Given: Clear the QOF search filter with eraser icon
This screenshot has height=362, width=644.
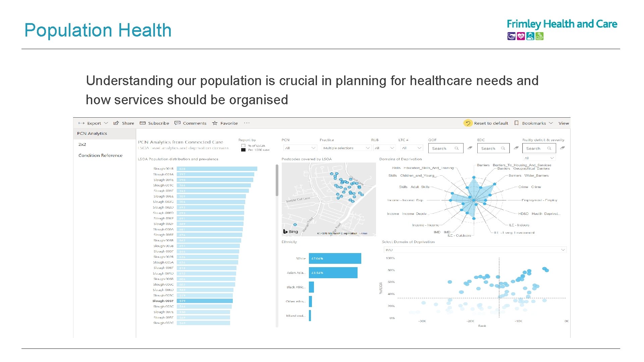Looking at the screenshot, I should click(x=470, y=147).
